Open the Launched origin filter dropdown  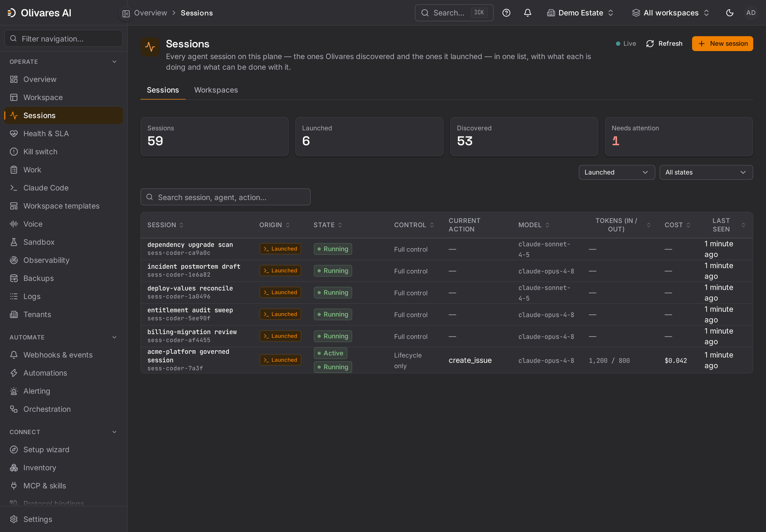pos(617,172)
